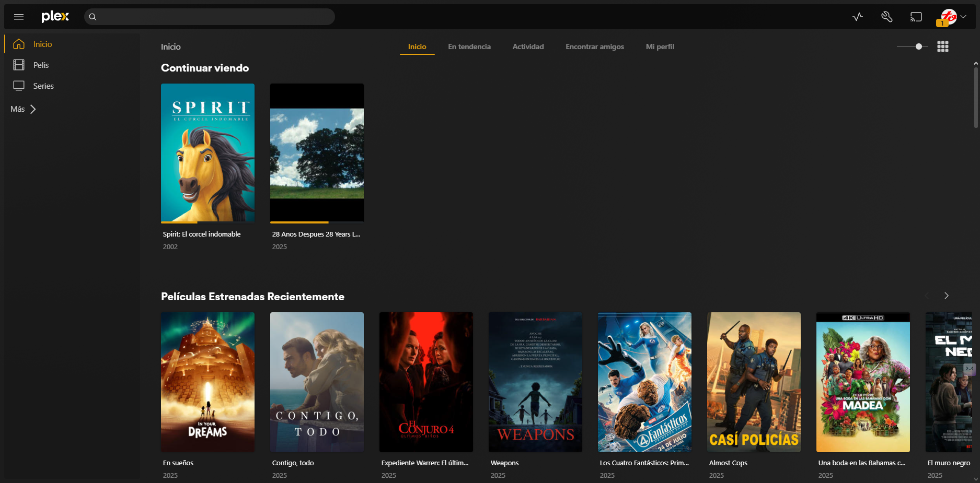Resume Spirit: El corcel indomable
980x483 pixels.
pos(207,152)
